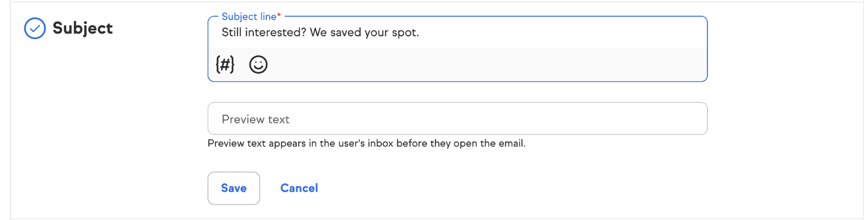This screenshot has width=868, height=220.
Task: Click 'Preview text' placeholder inside the empty field
Action: 256,119
